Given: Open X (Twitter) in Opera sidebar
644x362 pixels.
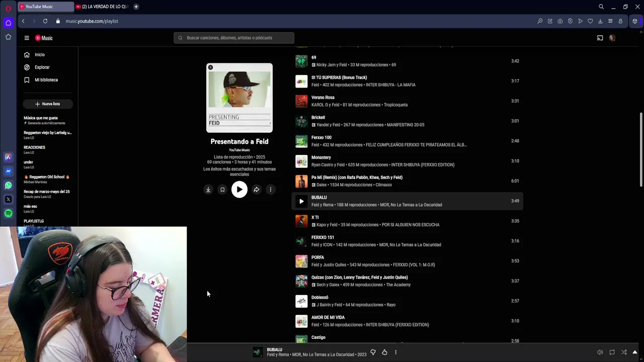Looking at the screenshot, I should 8,199.
